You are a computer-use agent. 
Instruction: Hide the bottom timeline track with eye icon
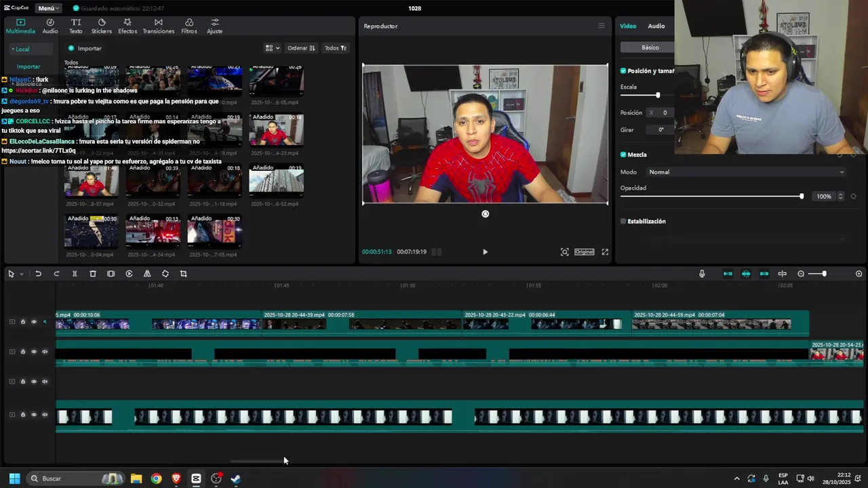(34, 415)
